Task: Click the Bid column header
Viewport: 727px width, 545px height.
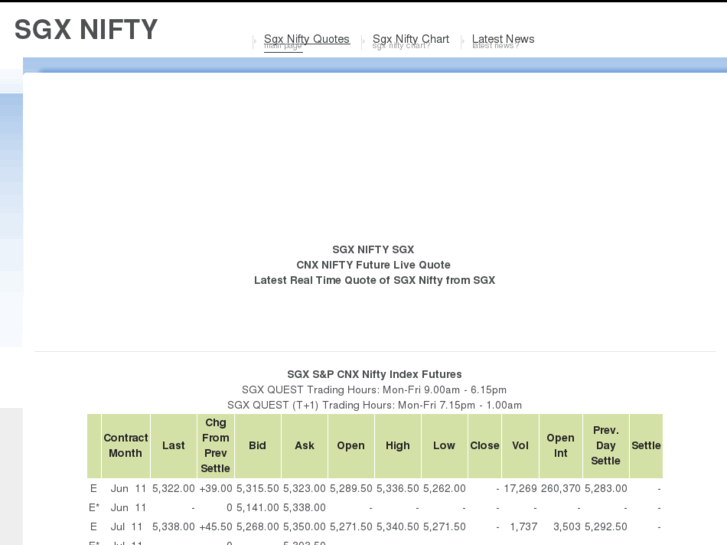Action: coord(257,445)
